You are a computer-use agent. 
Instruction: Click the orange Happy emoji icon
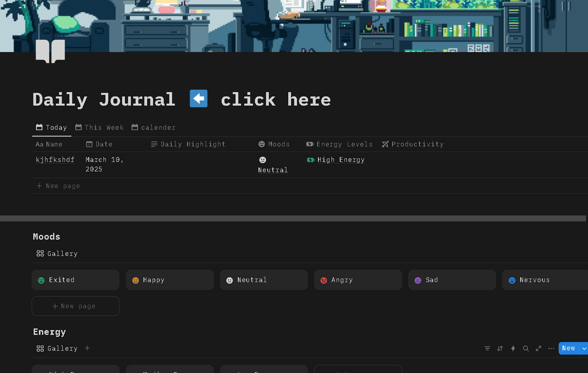tap(135, 280)
